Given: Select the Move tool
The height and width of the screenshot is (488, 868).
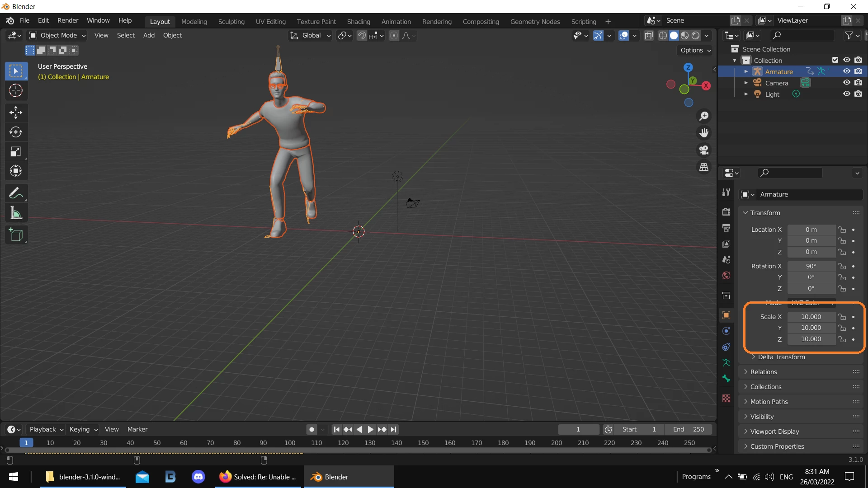Looking at the screenshot, I should click(x=16, y=112).
